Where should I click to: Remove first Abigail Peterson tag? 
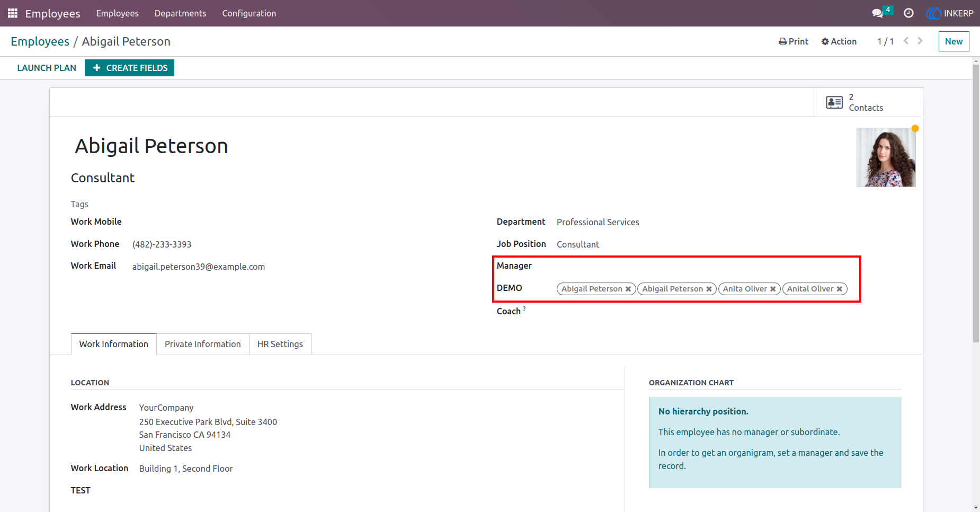coord(628,289)
